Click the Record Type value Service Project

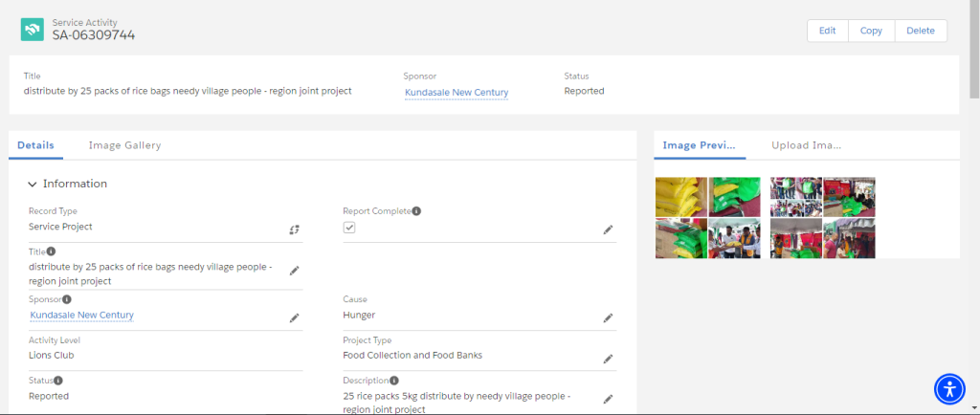60,227
